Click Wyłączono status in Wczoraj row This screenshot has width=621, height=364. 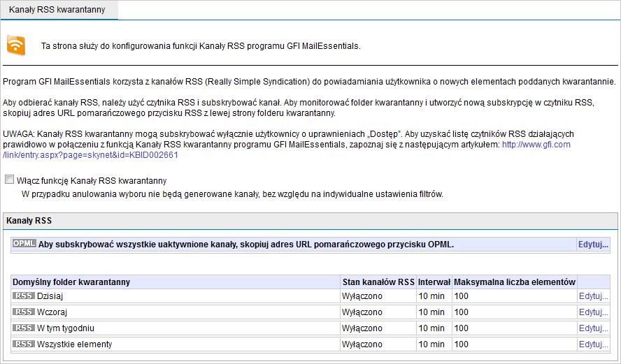(x=362, y=312)
